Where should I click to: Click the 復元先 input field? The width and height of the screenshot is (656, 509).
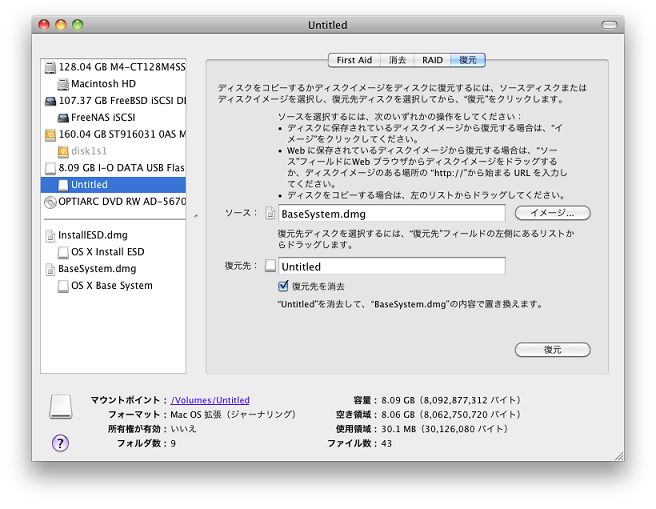pyautogui.click(x=392, y=266)
